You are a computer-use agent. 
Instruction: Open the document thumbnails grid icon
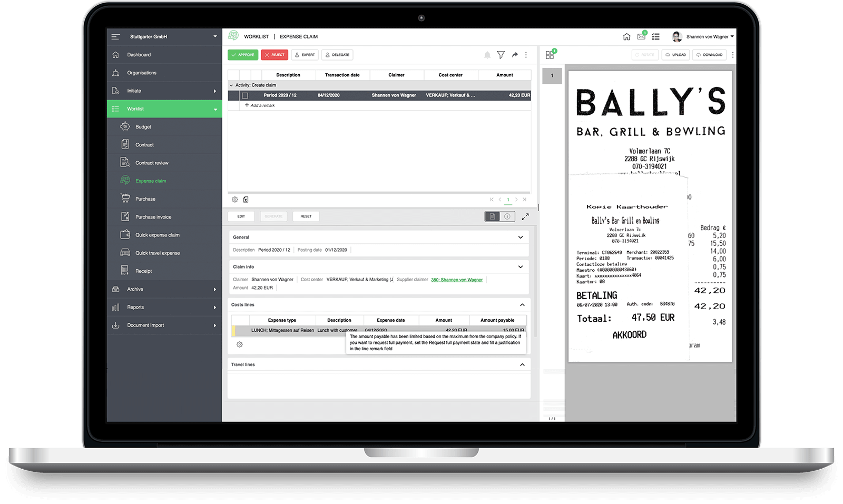(x=550, y=55)
